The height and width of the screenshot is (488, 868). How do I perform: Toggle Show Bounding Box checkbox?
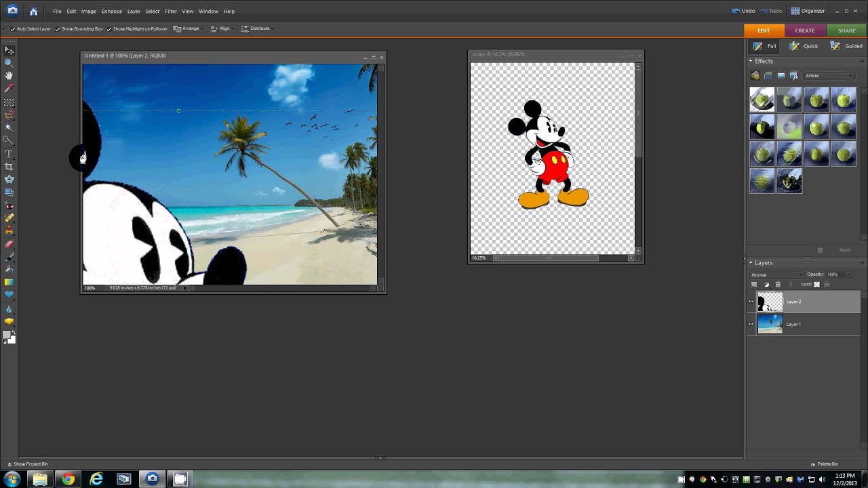57,28
